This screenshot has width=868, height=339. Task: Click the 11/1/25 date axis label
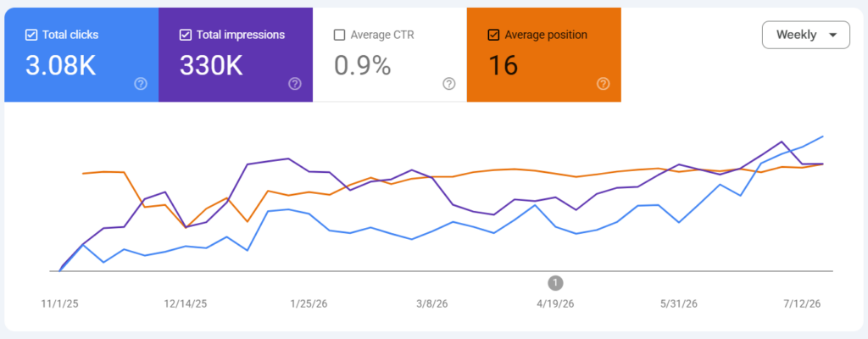(60, 304)
